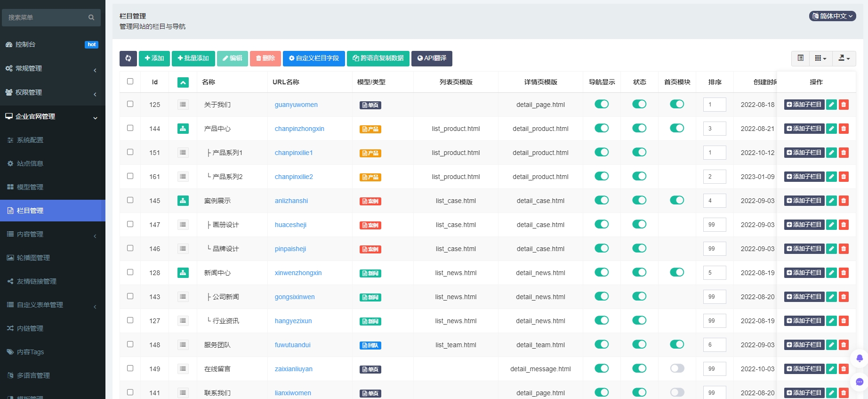
Task: Click the drag handle icon for row 148
Action: click(x=183, y=345)
